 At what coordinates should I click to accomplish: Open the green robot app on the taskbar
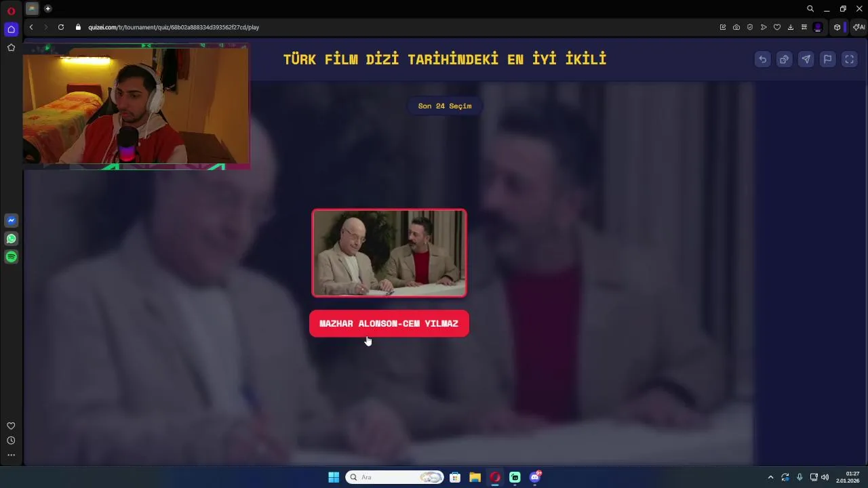point(515,477)
